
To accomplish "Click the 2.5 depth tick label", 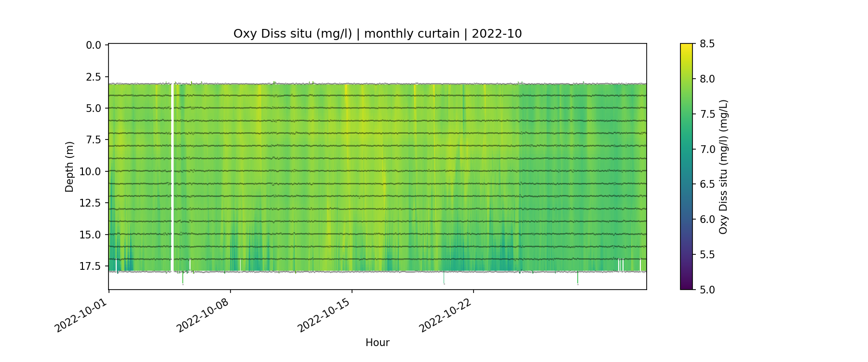I will pyautogui.click(x=94, y=77).
